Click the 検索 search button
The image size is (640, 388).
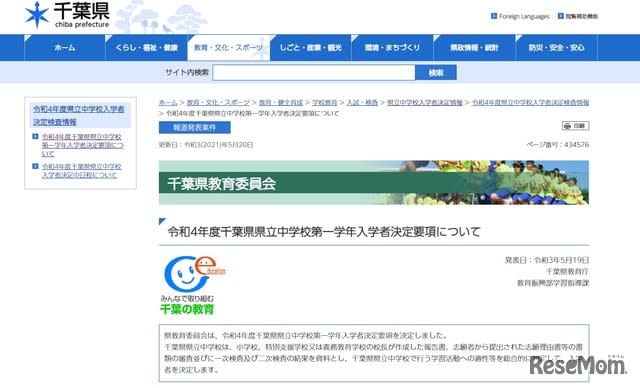click(x=436, y=73)
